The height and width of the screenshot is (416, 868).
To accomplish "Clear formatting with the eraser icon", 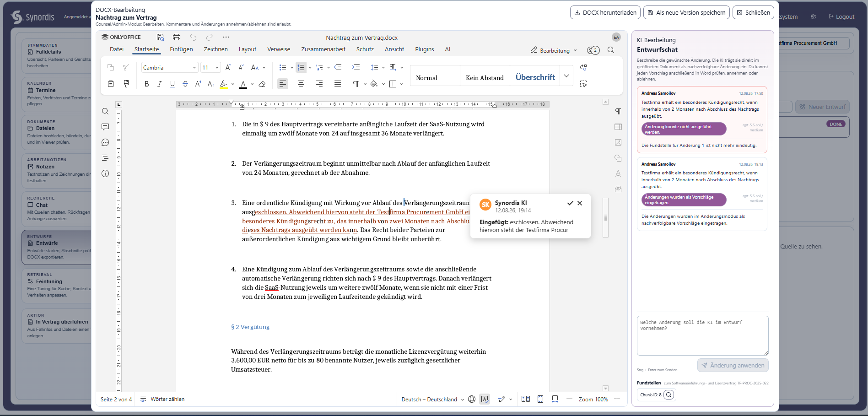I will coord(262,84).
